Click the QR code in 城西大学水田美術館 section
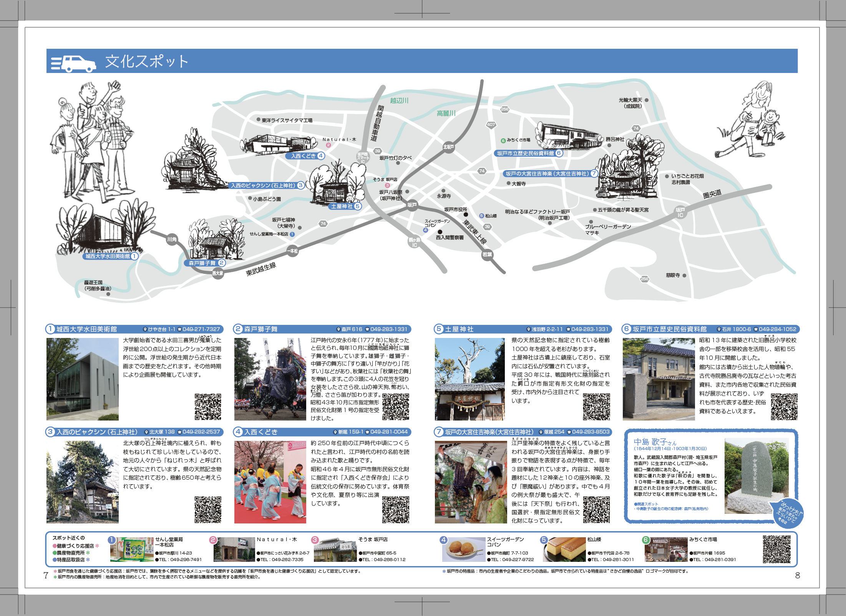The width and height of the screenshot is (846, 616). (x=208, y=407)
